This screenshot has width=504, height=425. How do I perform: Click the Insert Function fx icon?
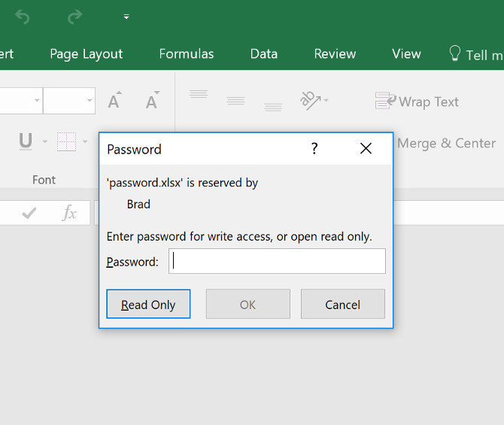click(x=69, y=214)
